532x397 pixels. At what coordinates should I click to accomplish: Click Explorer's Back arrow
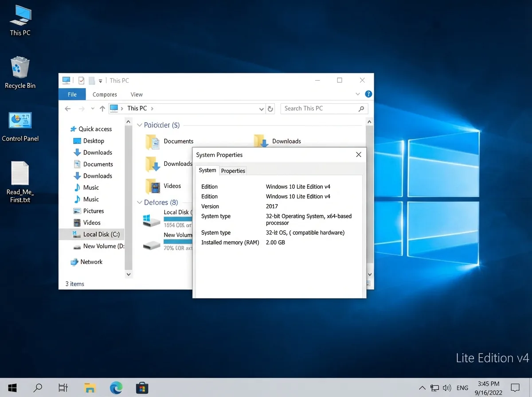tap(67, 109)
